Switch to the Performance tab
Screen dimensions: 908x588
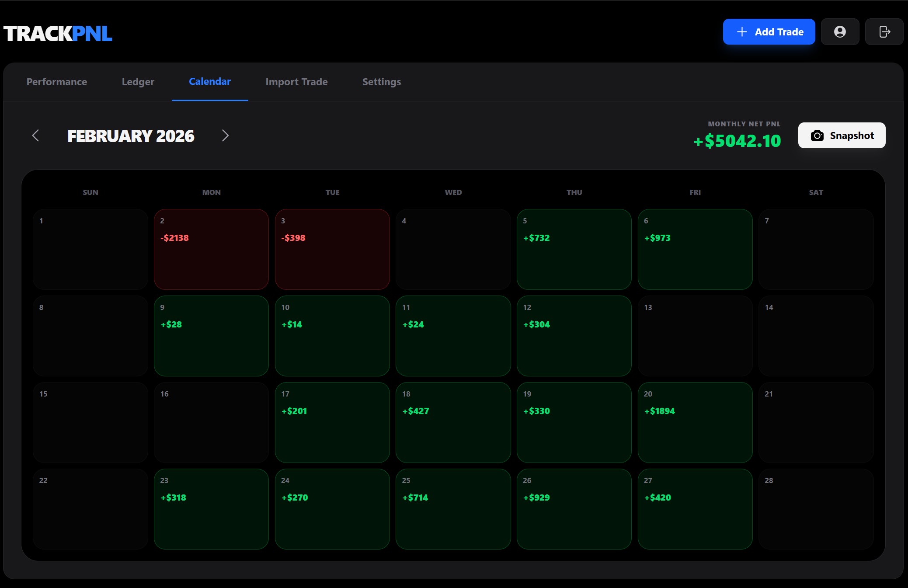point(56,82)
